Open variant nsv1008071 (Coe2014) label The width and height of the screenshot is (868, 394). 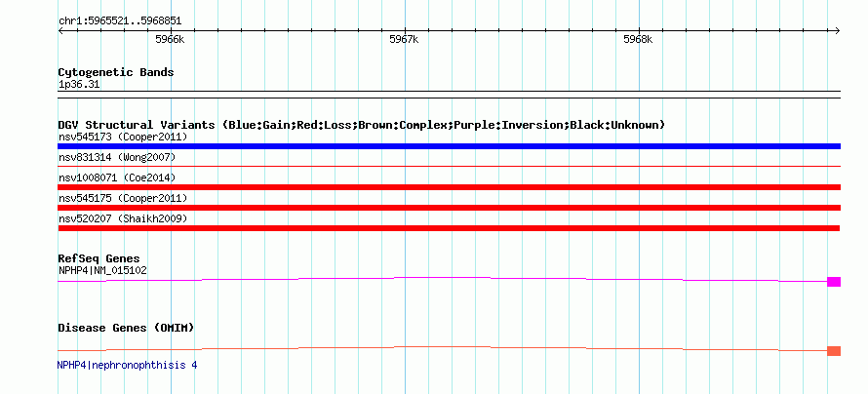coord(117,177)
